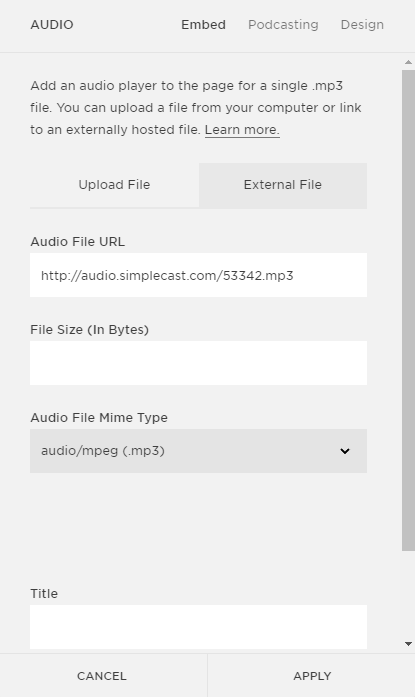Click the Title text field
This screenshot has height=697, width=415.
point(198,627)
